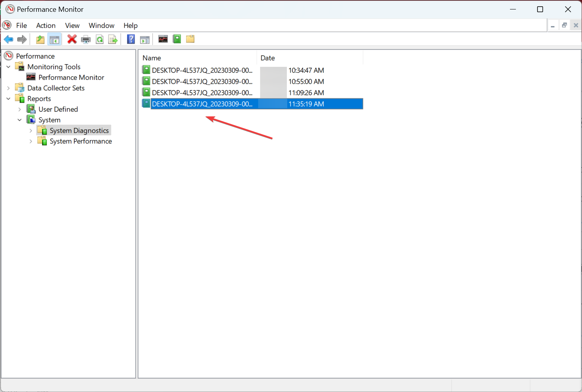
Task: Open Help via blue question mark icon
Action: 131,39
